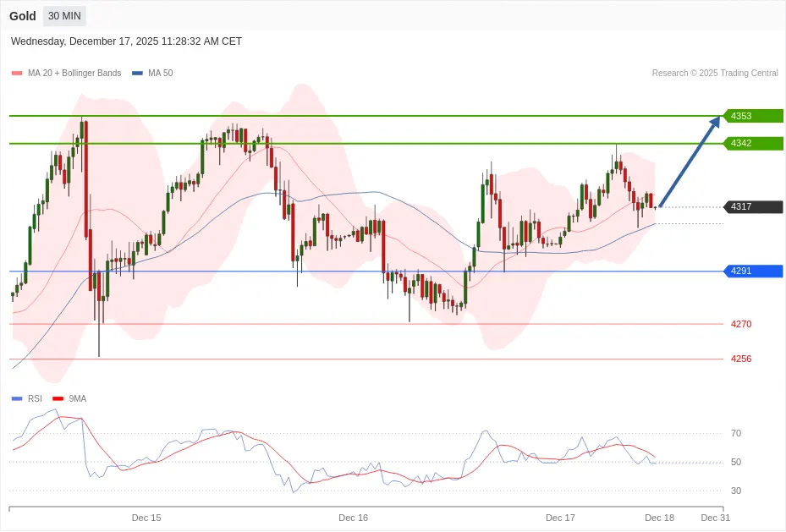The image size is (786, 532).
Task: Select the 4353 green resistance price tag
Action: 752,116
